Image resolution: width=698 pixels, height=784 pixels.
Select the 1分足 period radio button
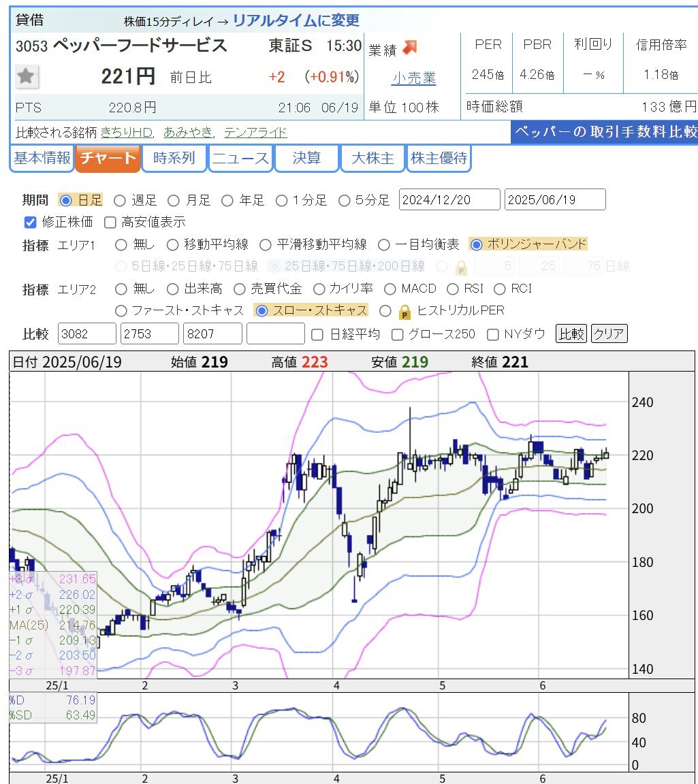tap(282, 201)
